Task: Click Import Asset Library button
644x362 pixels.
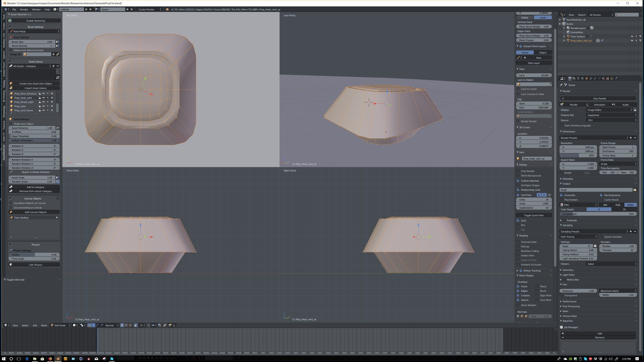Action: [x=34, y=88]
